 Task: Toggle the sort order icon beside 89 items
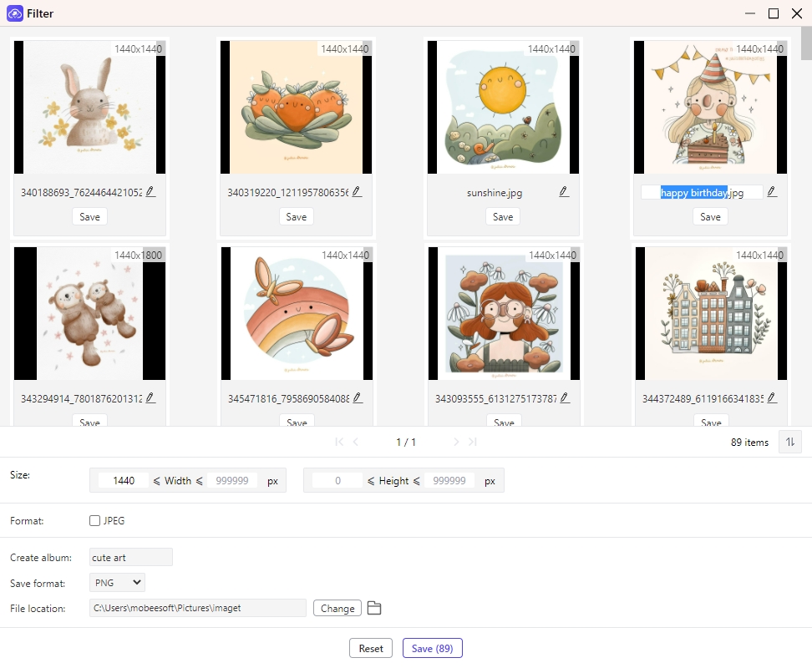789,442
